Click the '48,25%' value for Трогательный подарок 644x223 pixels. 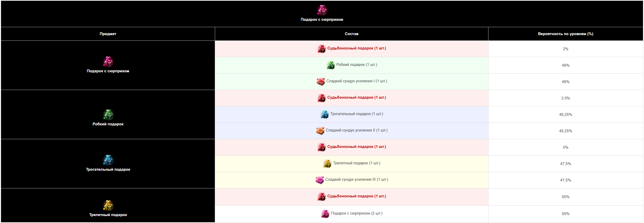pyautogui.click(x=565, y=115)
